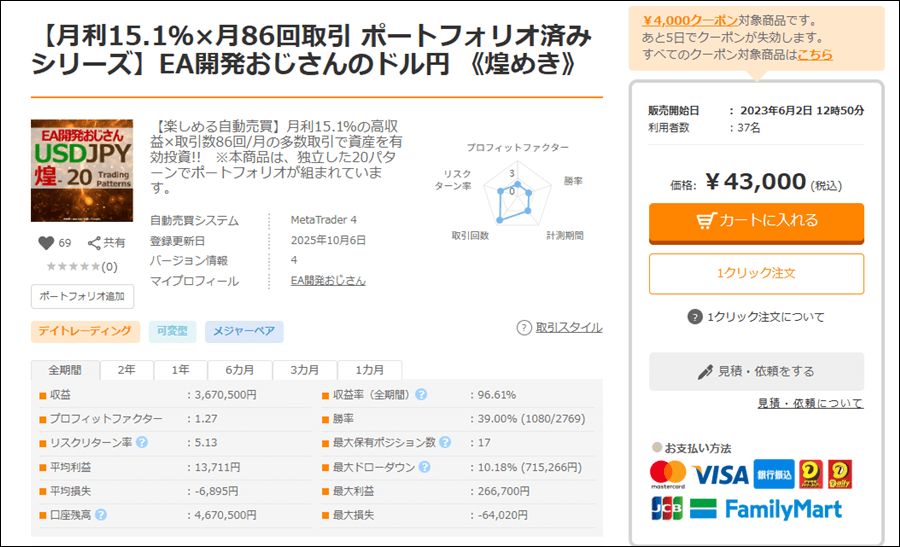Click the share icon labeled 共有

point(94,242)
